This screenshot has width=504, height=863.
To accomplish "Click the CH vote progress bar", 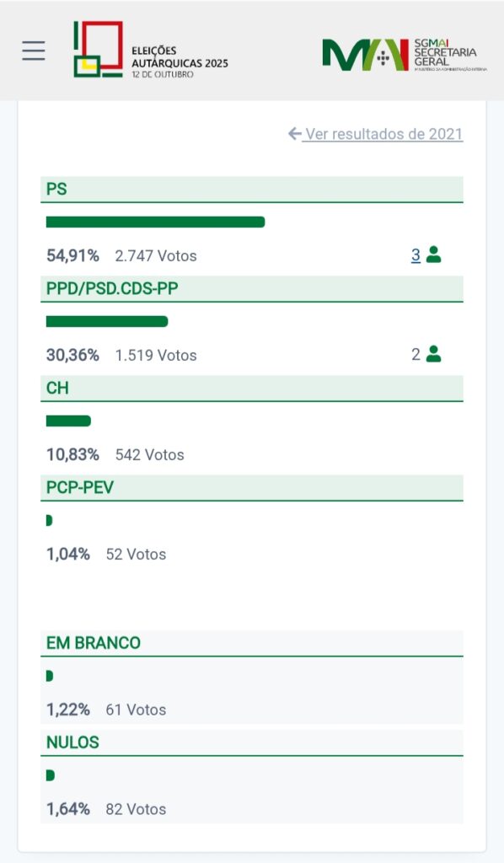I will [x=68, y=421].
